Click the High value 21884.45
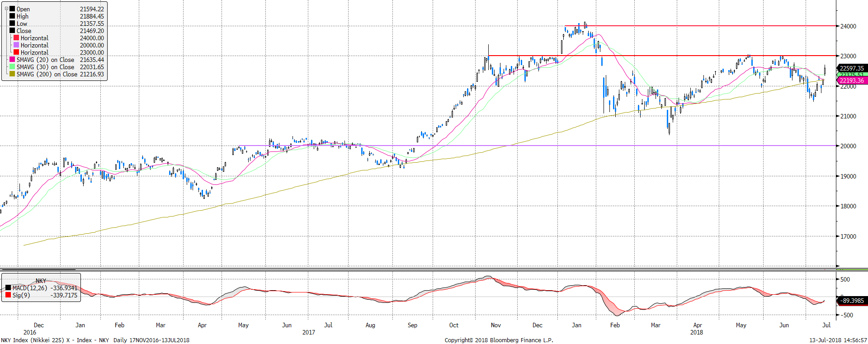 point(92,16)
